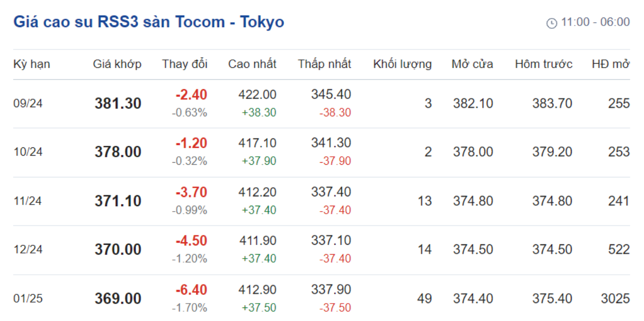Select the Thấp nhất column header
644x321 pixels.
point(324,64)
